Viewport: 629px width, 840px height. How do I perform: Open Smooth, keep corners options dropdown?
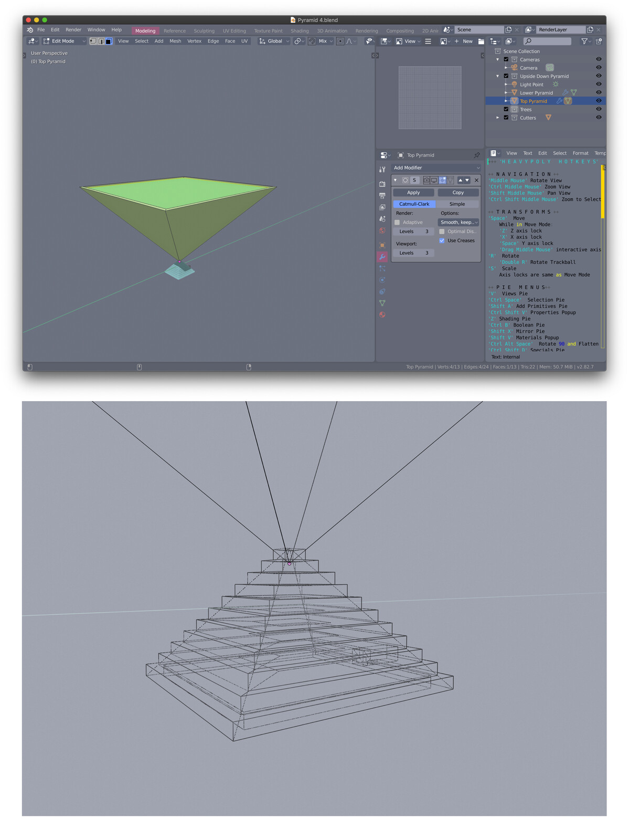click(459, 223)
